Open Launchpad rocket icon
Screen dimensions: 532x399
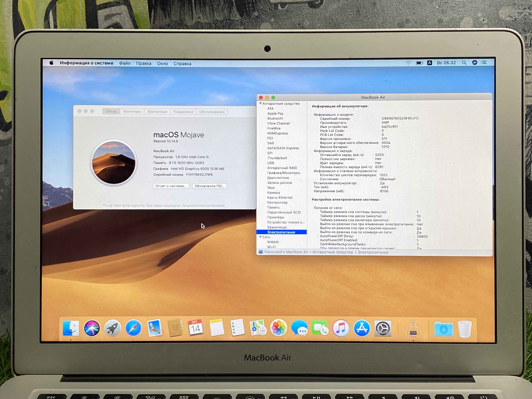coord(113,328)
